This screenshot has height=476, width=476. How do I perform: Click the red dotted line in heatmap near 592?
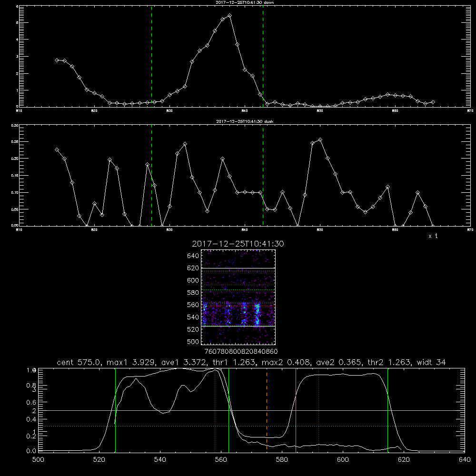[x=238, y=285]
